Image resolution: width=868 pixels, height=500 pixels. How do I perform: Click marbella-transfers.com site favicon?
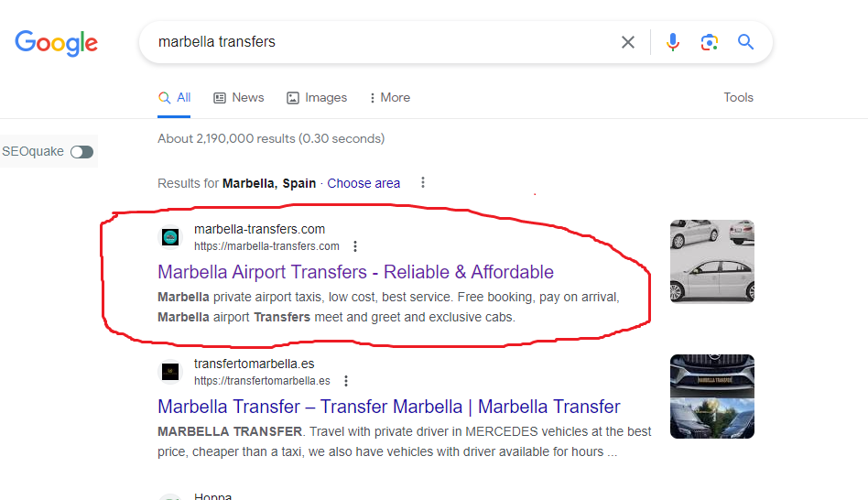coord(170,237)
